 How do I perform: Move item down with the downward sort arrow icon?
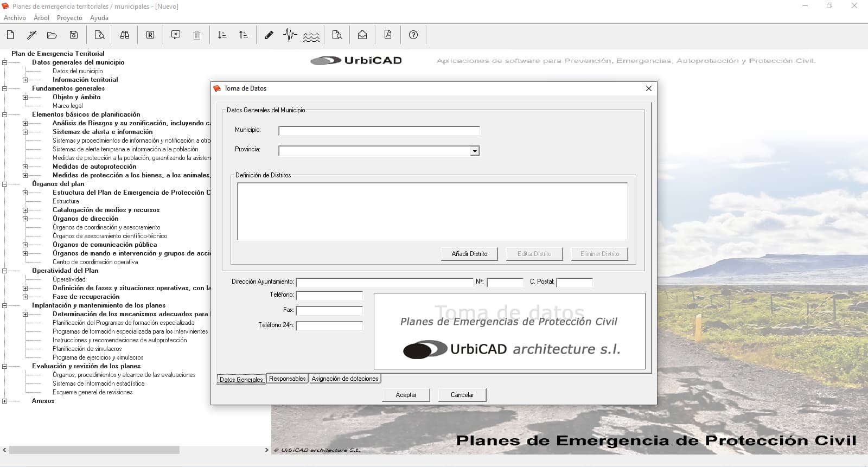pos(222,35)
